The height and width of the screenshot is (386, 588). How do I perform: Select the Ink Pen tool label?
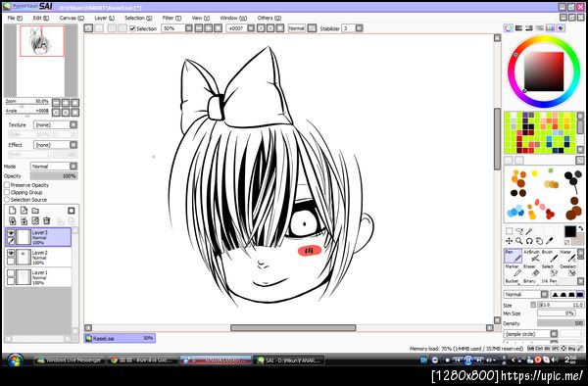[549, 281]
